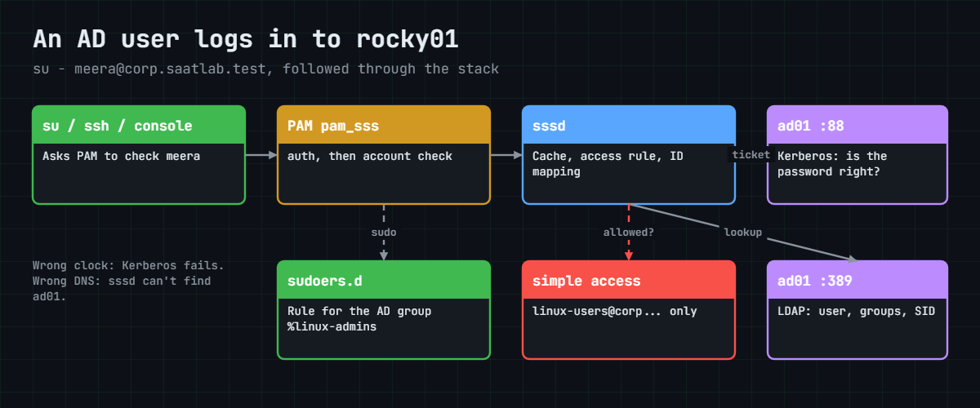Click the 'lookup' edge label
Image resolution: width=980 pixels, height=408 pixels.
point(743,233)
